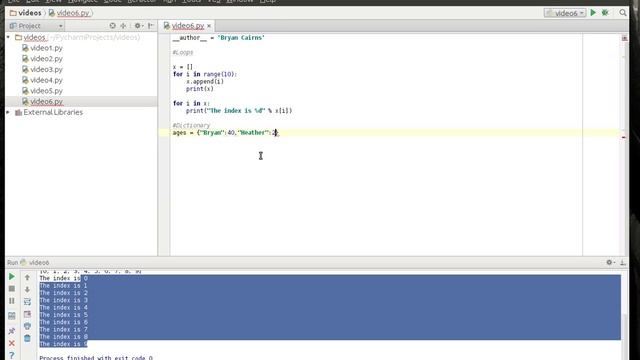The width and height of the screenshot is (640, 360).
Task: Open the Help menu
Action: tap(268, 1)
